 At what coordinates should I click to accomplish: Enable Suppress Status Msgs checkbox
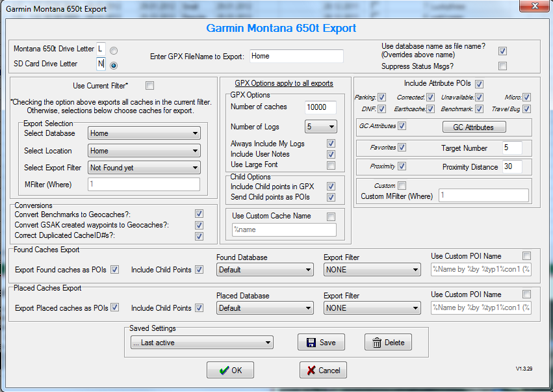pos(502,66)
